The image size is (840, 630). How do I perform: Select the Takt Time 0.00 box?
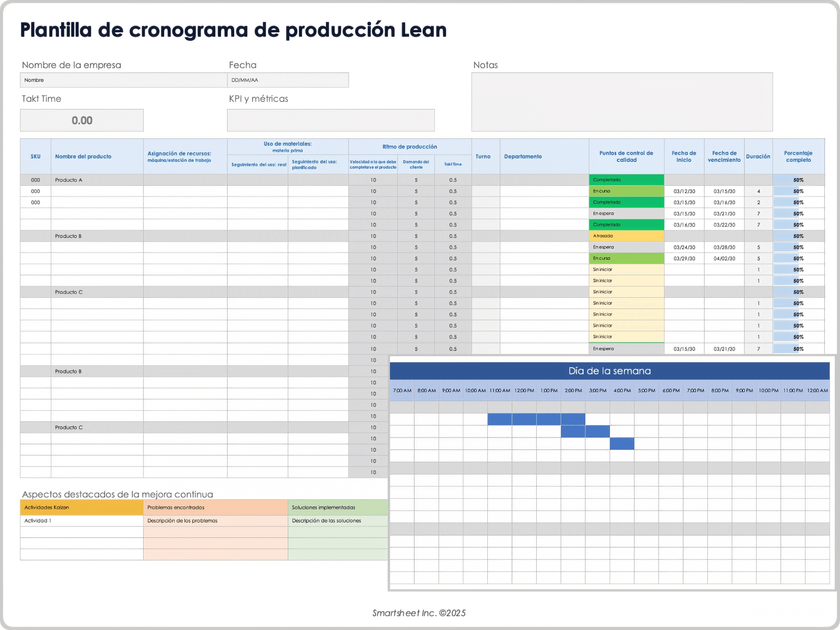(82, 120)
